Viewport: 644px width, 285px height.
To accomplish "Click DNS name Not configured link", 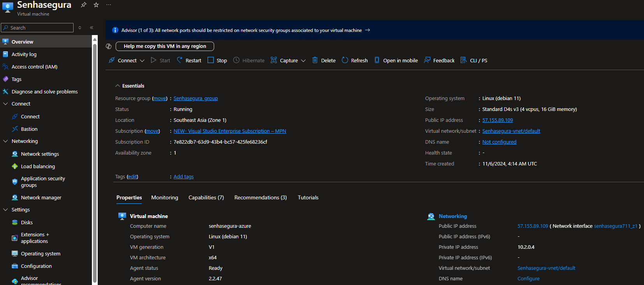I will [499, 142].
